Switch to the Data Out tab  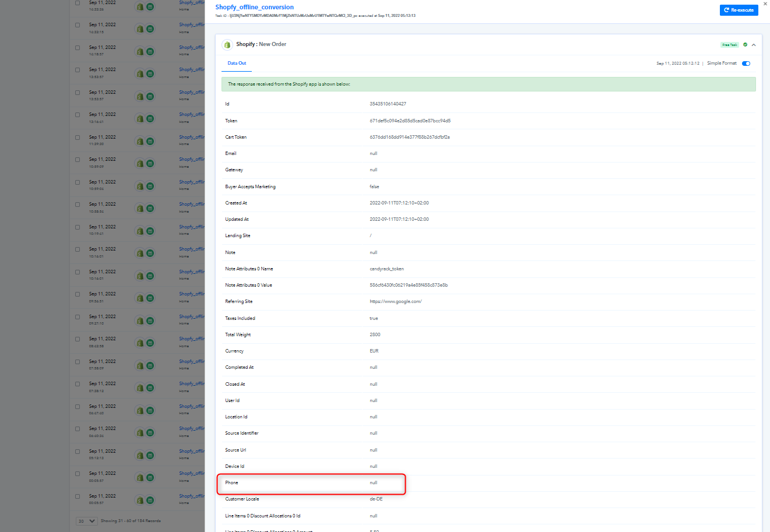[237, 63]
